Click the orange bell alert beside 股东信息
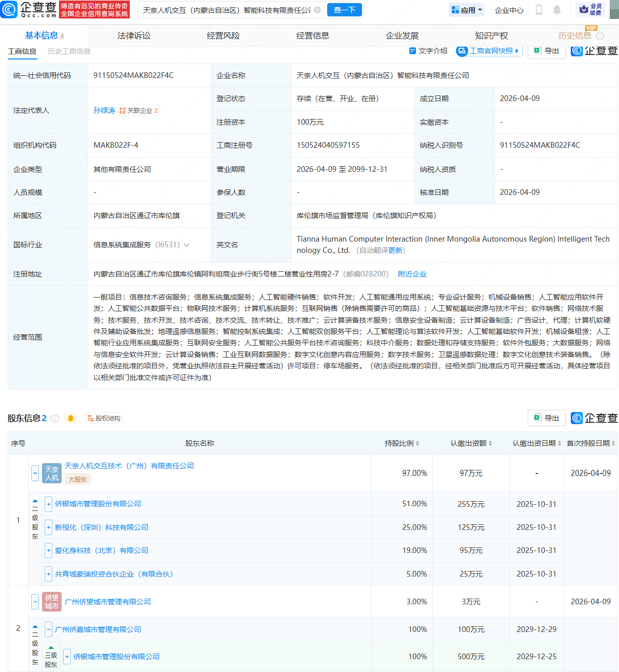The width and height of the screenshot is (619, 672). (x=71, y=418)
